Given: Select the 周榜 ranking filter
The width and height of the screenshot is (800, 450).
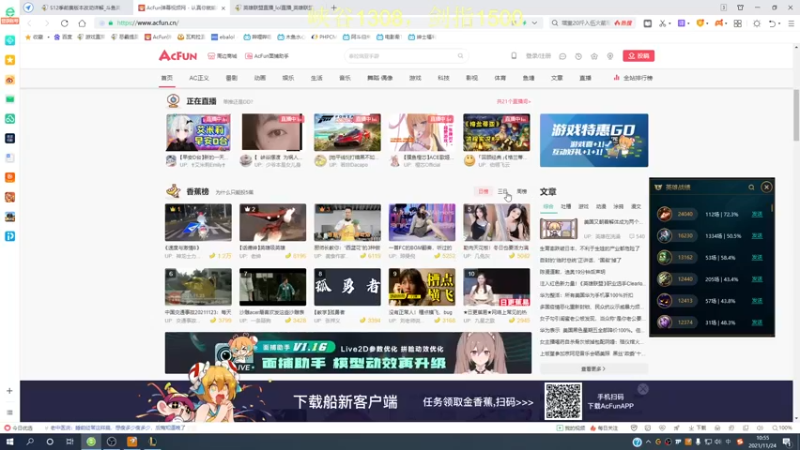Looking at the screenshot, I should pyautogui.click(x=521, y=191).
